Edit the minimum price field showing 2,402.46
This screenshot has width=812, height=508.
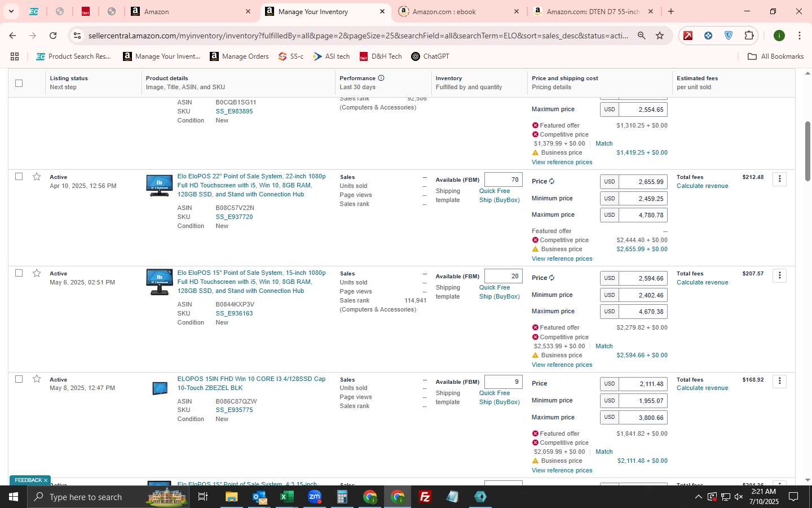[643, 295]
